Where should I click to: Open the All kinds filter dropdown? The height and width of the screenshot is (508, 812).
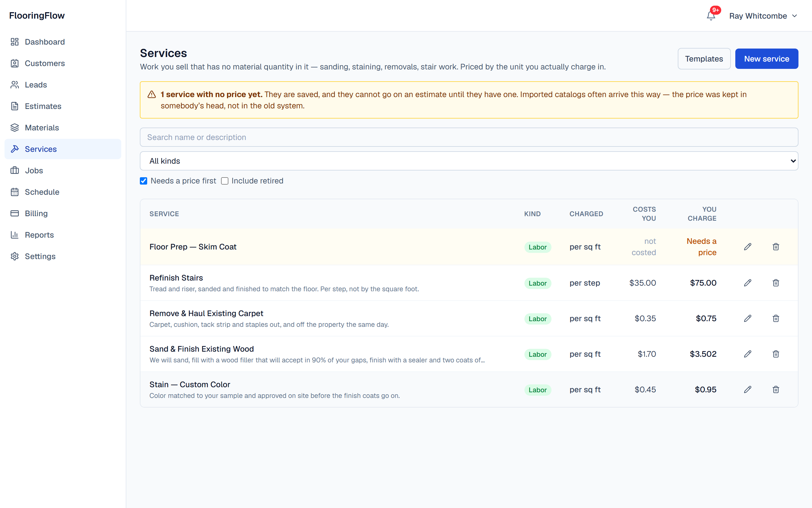click(469, 161)
